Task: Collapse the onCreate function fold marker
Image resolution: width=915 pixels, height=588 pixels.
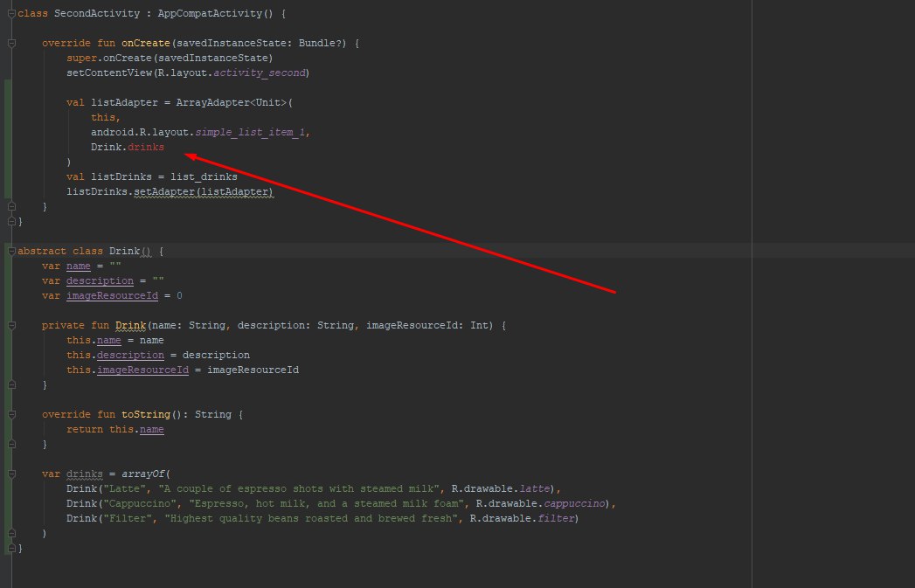Action: [11, 43]
